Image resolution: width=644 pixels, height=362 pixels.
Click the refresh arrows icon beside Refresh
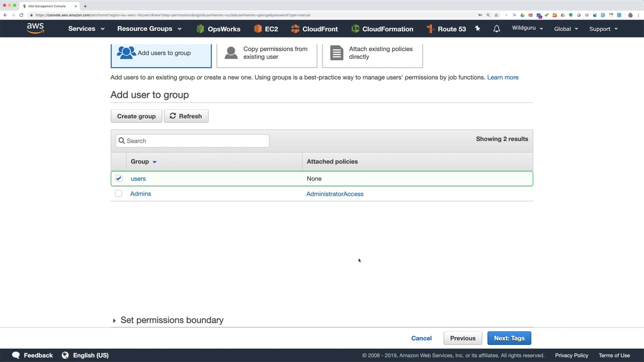(x=173, y=116)
